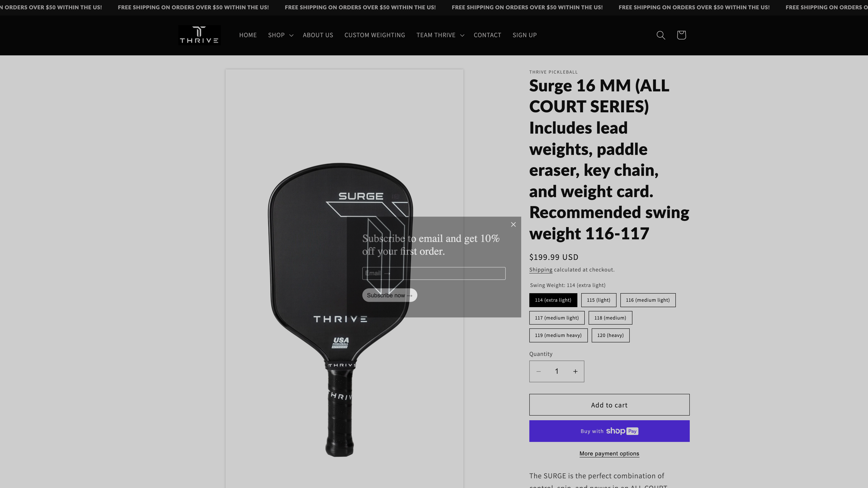Open the Shipping details link
This screenshot has width=868, height=488.
[x=541, y=269]
